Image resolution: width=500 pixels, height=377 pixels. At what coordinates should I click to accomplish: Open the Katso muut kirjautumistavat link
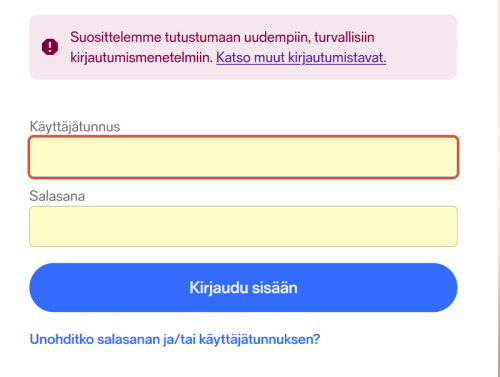(301, 57)
